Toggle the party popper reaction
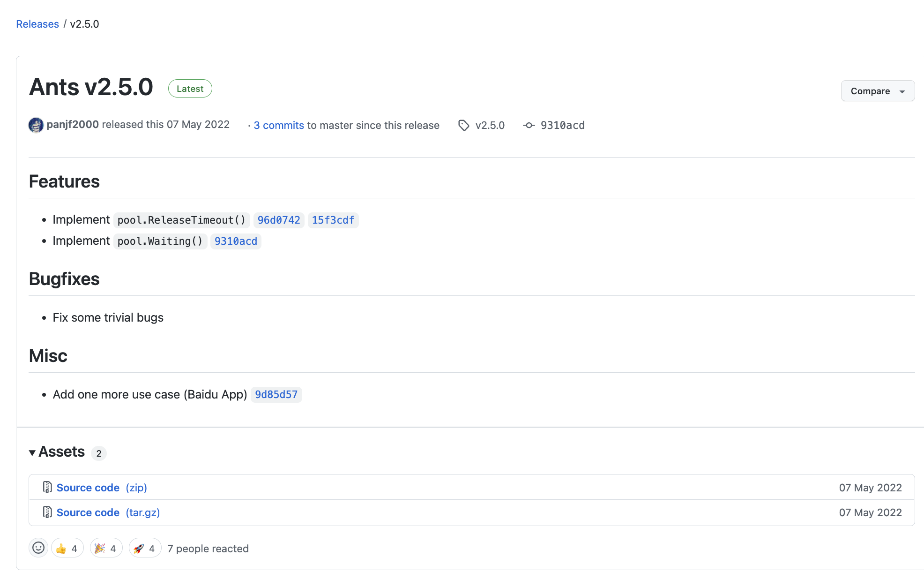 click(x=106, y=548)
